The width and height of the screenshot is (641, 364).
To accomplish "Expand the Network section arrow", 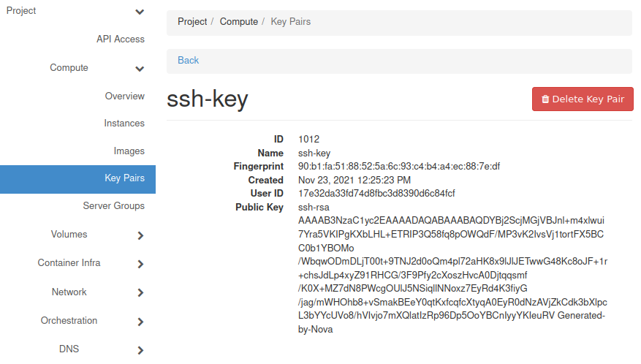I will (x=140, y=293).
